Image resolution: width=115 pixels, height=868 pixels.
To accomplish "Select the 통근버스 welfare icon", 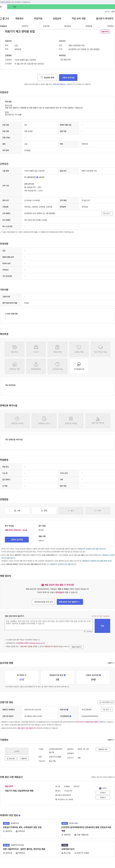I will (x=14, y=349).
